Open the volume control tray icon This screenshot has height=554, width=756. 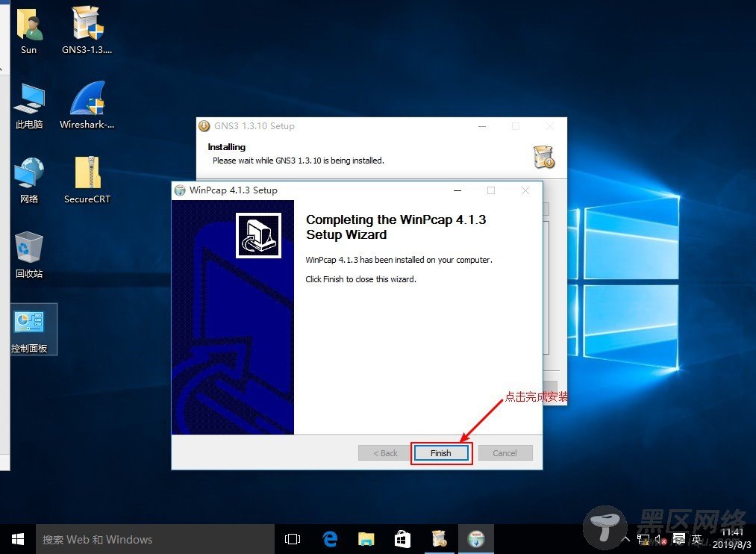[660, 540]
